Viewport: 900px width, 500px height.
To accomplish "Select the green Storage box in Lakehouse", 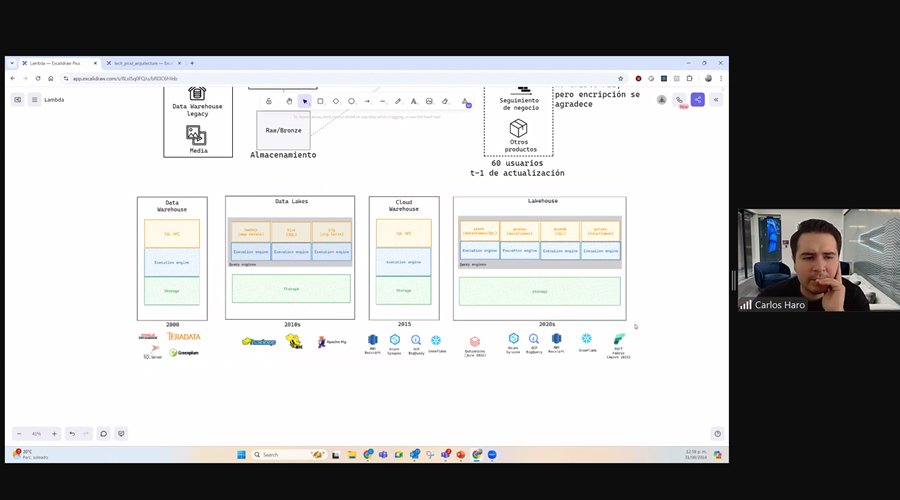I will 540,291.
